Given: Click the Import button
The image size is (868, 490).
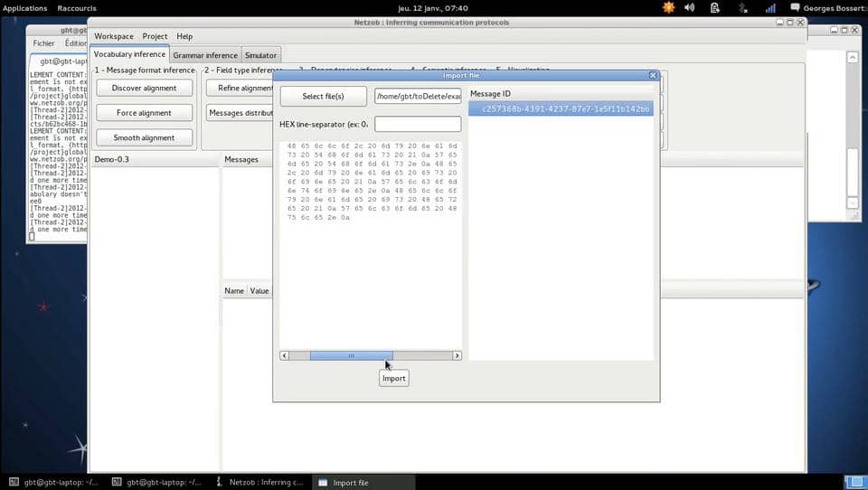Looking at the screenshot, I should [x=394, y=378].
